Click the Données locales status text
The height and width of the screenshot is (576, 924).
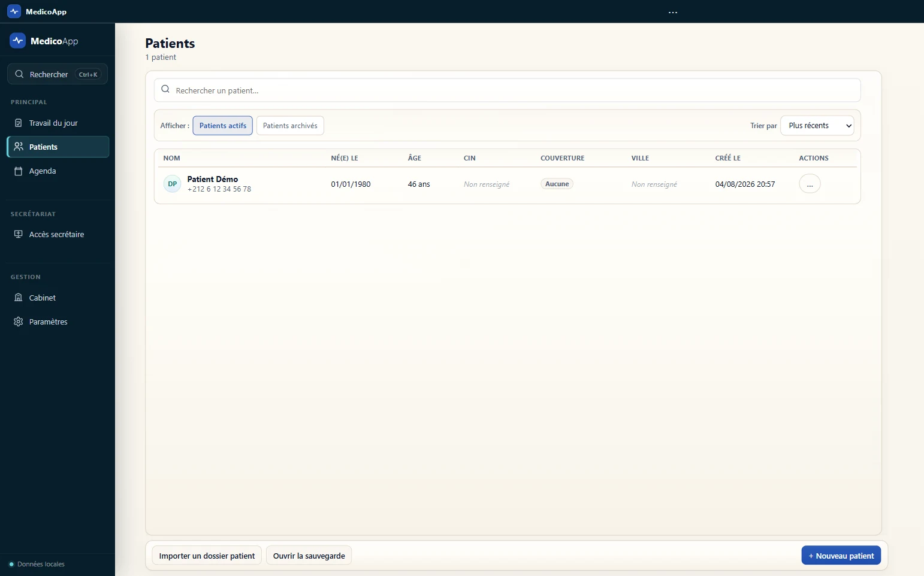tap(41, 564)
